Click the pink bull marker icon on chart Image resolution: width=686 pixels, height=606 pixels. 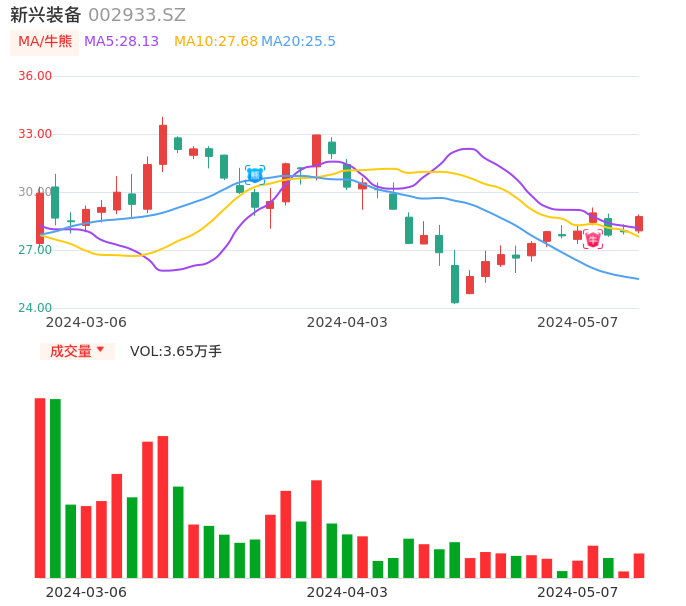[x=593, y=240]
